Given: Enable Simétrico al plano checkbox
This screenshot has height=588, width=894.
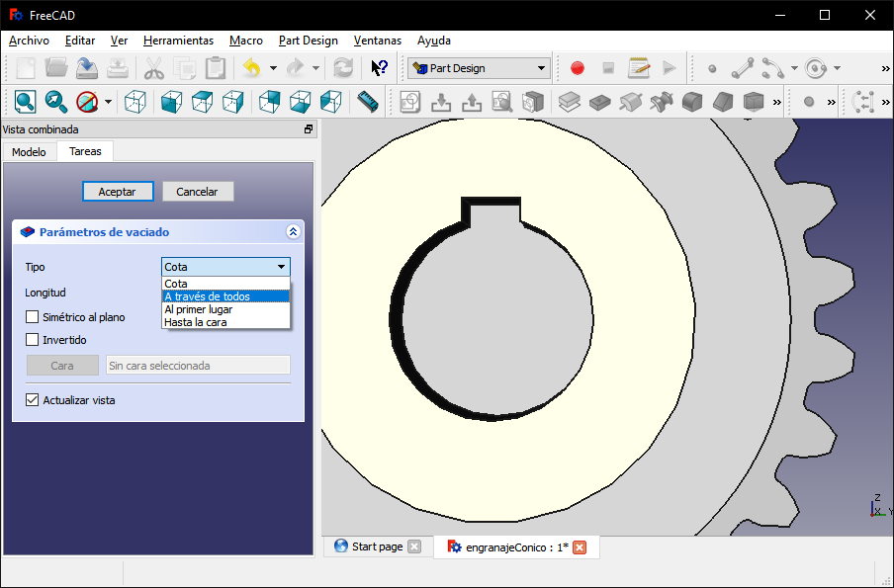Looking at the screenshot, I should click(x=33, y=317).
